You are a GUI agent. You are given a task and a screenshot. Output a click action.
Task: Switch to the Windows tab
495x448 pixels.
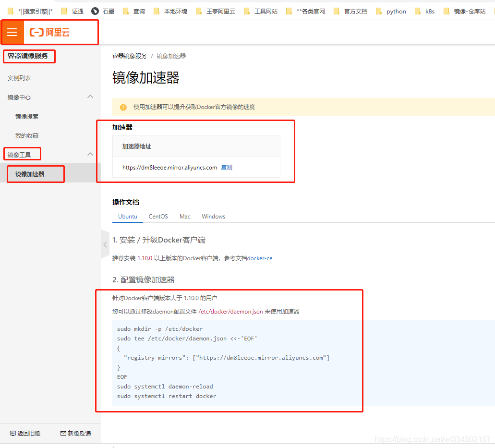tap(213, 216)
